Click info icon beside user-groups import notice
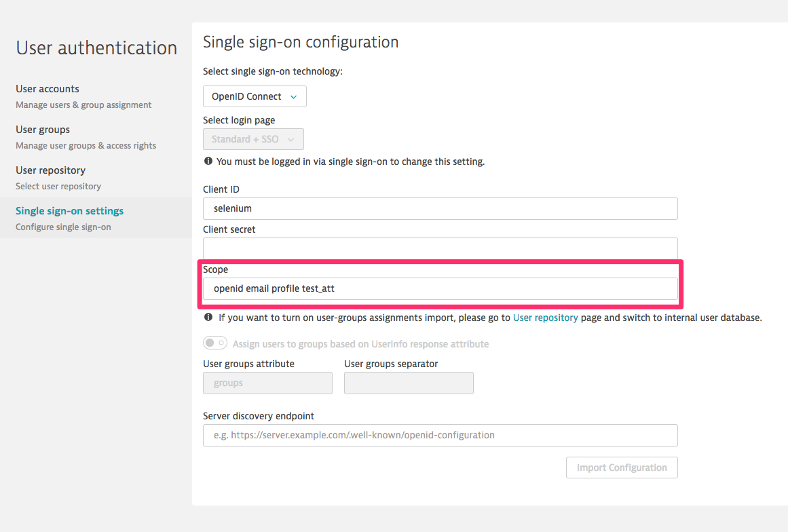 (208, 317)
